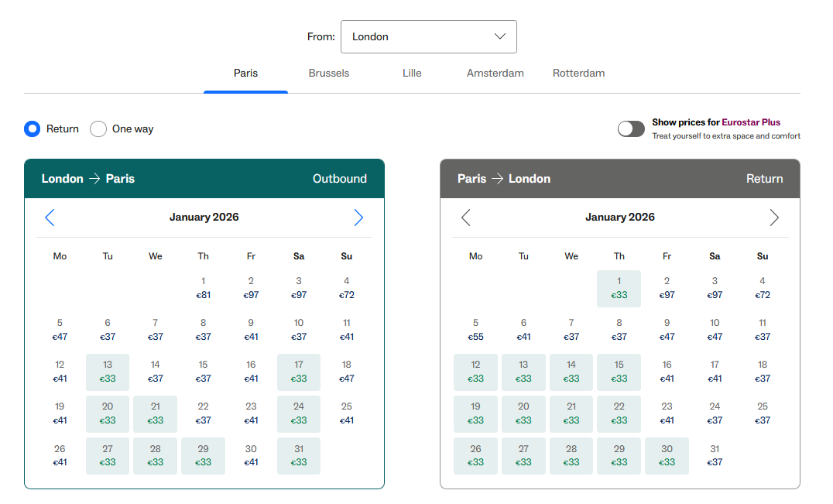Viewport: 833px width, 504px height.
Task: Select the Return radio button
Action: click(x=32, y=129)
